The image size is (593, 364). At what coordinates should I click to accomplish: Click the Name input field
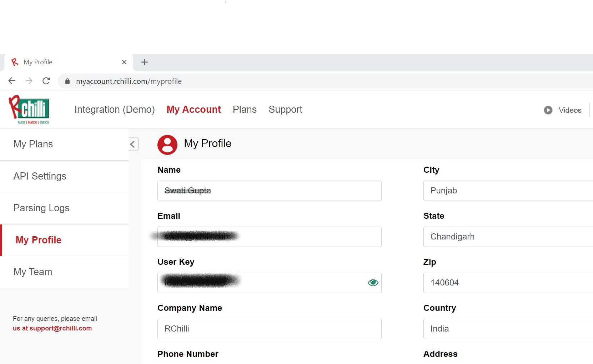point(270,191)
